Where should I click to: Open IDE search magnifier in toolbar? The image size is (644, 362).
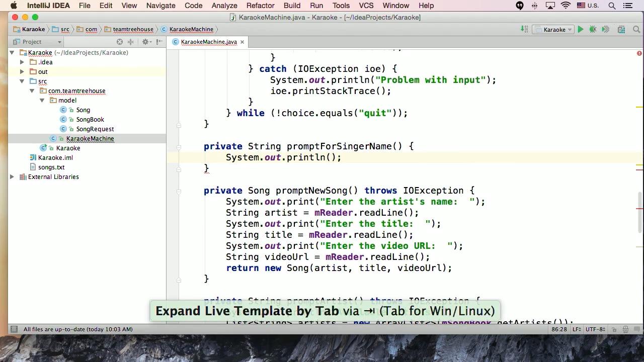636,29
